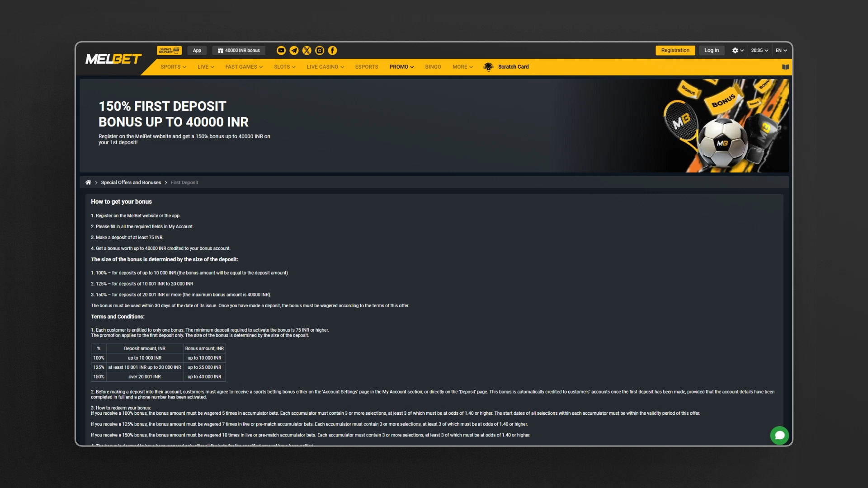868x488 pixels.
Task: Click the Registration button top right
Action: 675,50
